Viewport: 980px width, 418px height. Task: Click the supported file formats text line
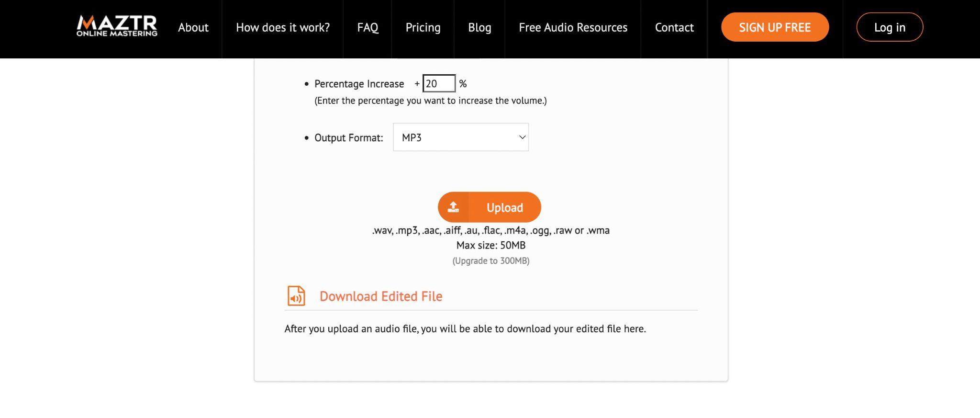(x=491, y=230)
